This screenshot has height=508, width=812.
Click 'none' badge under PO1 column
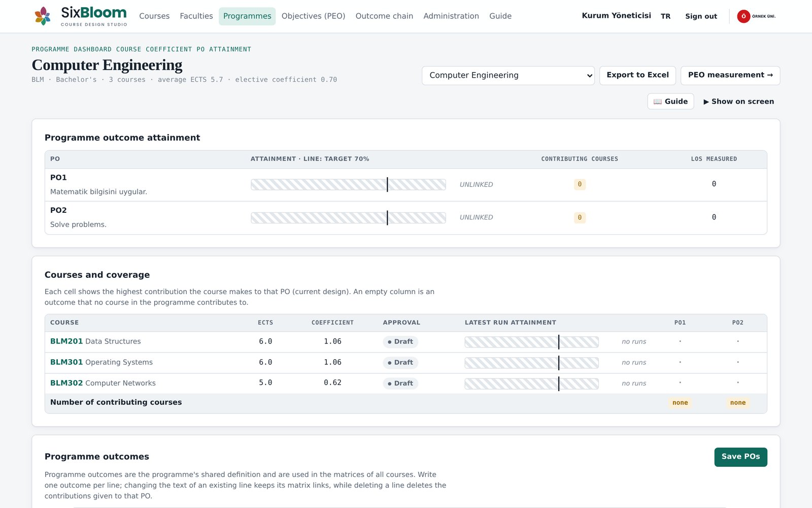pos(680,403)
